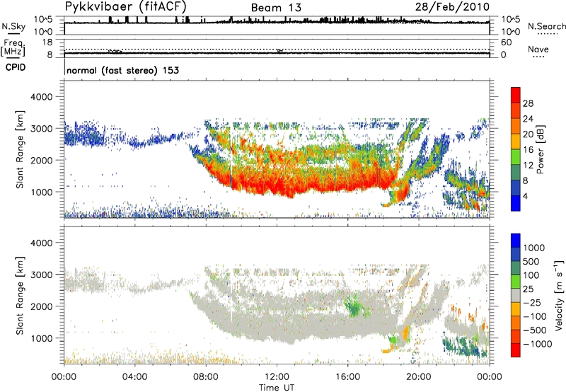Image resolution: width=566 pixels, height=392 pixels.
Task: Click the '12:00' time axis tick label
Action: (x=277, y=376)
